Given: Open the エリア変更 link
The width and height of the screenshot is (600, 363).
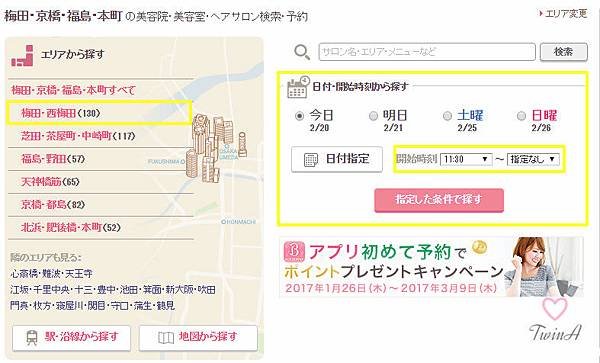Looking at the screenshot, I should tap(562, 14).
